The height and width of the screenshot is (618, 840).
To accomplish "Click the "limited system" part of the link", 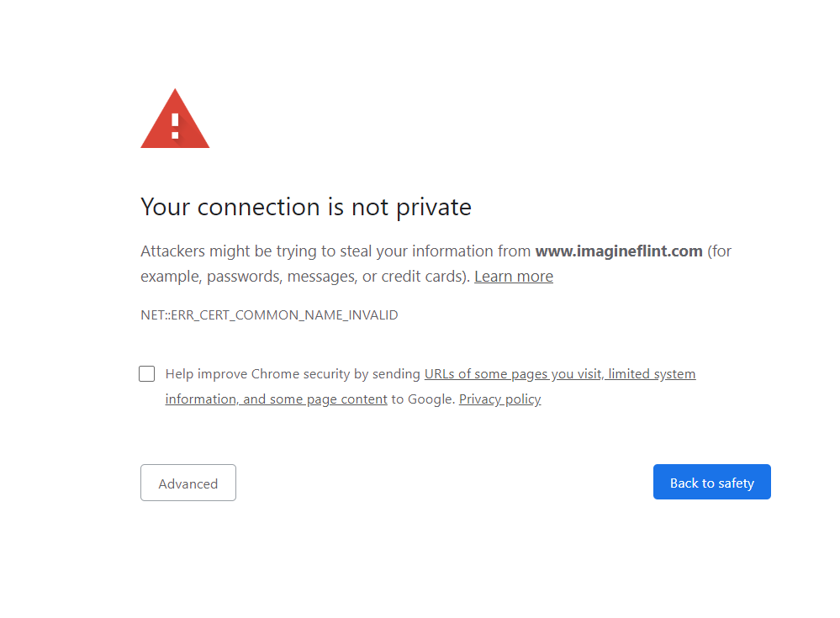I will click(x=652, y=374).
